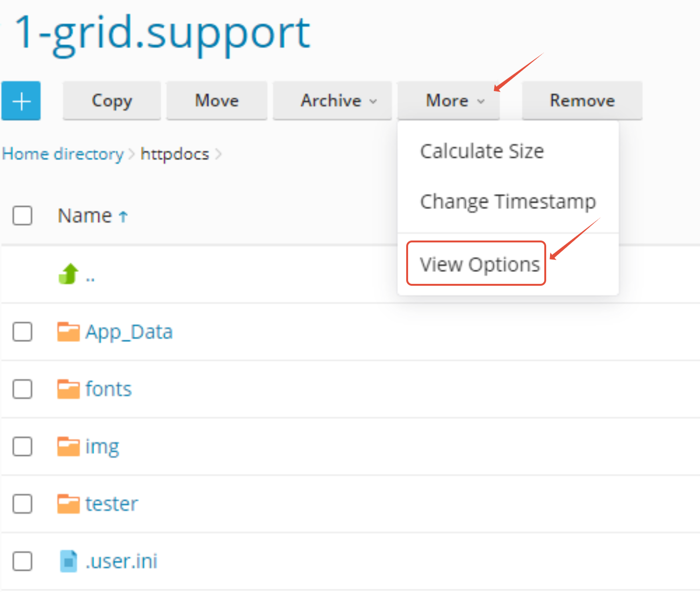Click the .user.ini file icon

click(x=69, y=561)
